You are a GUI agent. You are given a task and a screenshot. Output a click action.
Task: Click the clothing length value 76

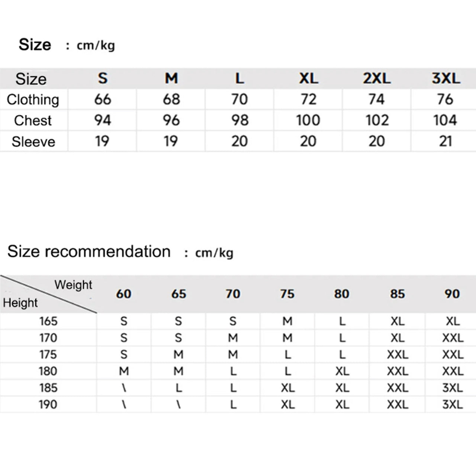point(445,99)
